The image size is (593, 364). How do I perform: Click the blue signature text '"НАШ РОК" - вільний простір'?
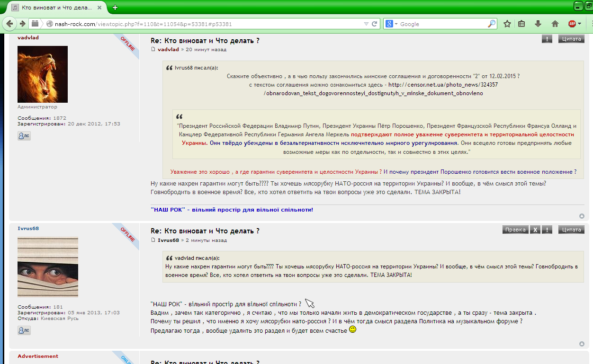tap(232, 210)
